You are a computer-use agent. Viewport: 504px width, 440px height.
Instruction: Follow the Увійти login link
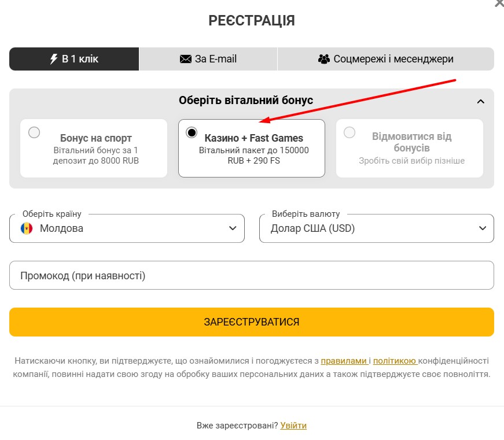(x=293, y=426)
